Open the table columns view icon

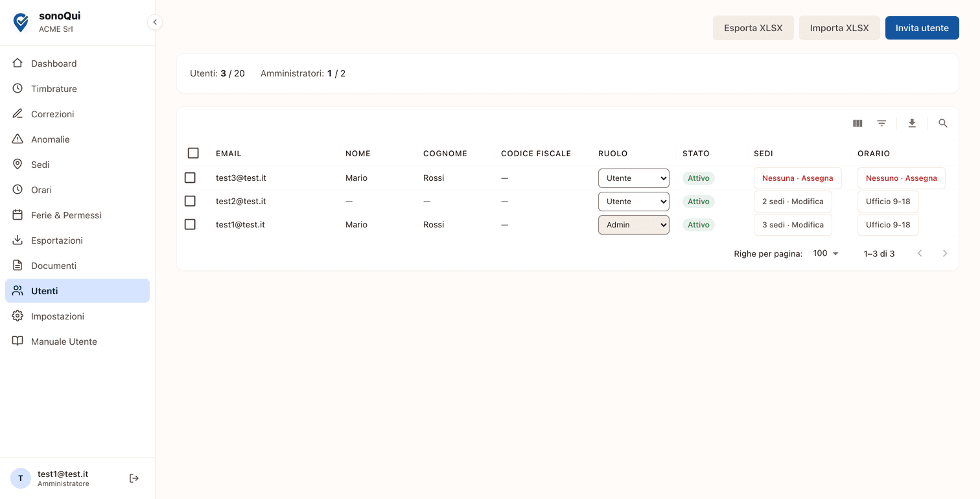(x=857, y=123)
